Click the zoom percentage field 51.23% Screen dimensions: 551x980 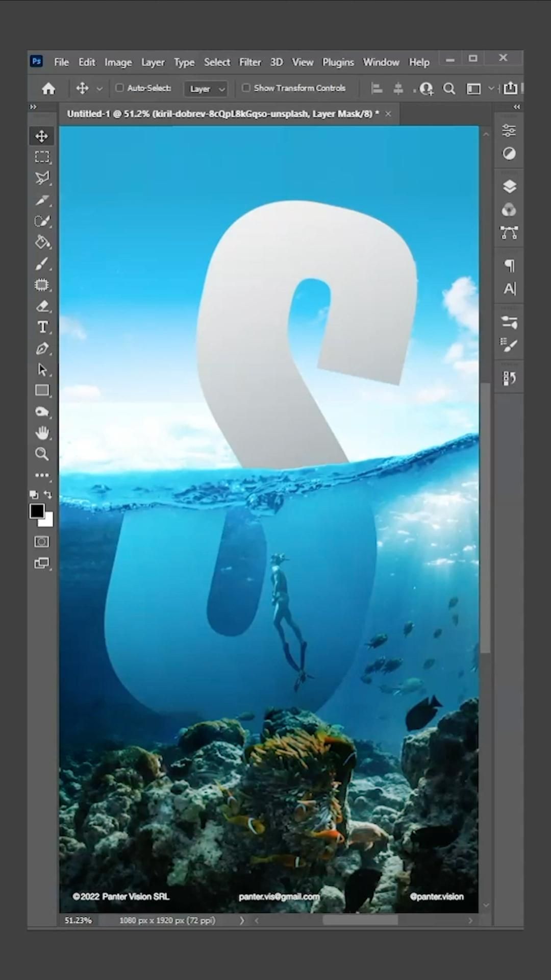click(78, 920)
